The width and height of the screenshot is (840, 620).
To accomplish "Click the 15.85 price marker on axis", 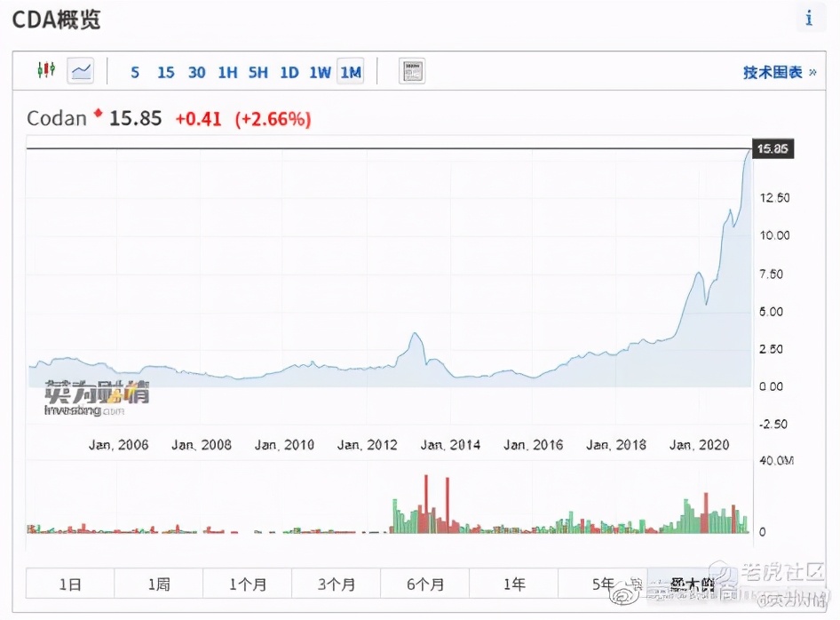I will point(773,149).
